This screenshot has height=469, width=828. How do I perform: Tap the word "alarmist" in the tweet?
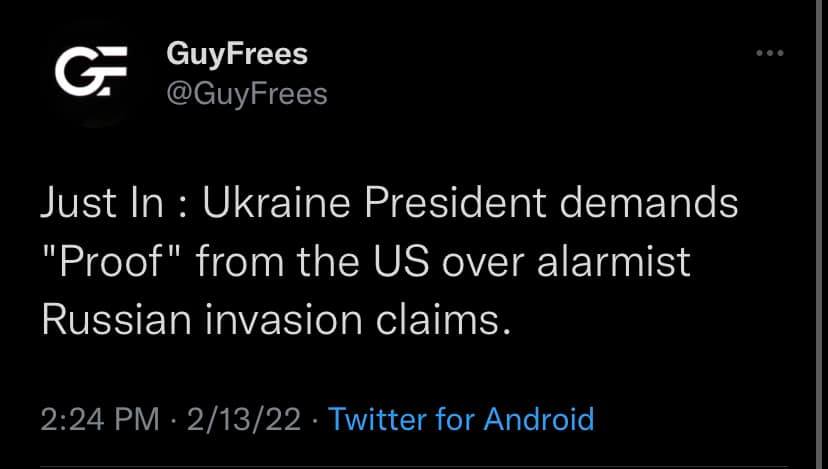tap(612, 262)
